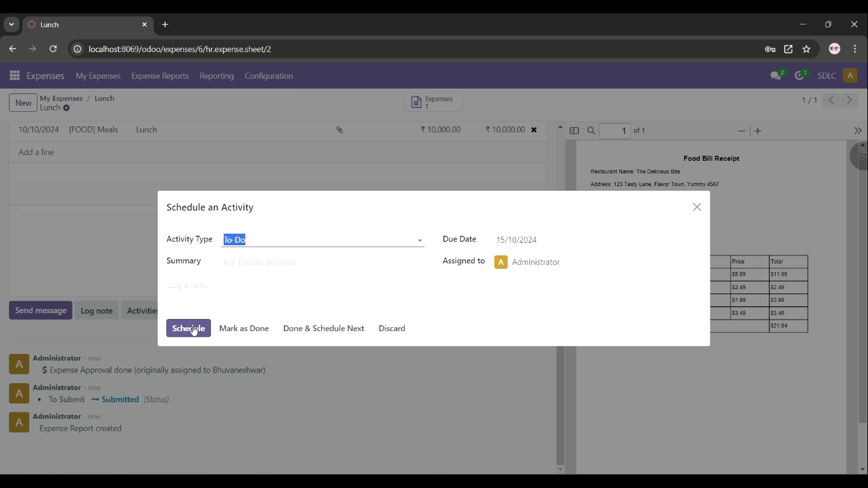The width and height of the screenshot is (868, 488).
Task: Go to the next record
Action: tap(850, 100)
